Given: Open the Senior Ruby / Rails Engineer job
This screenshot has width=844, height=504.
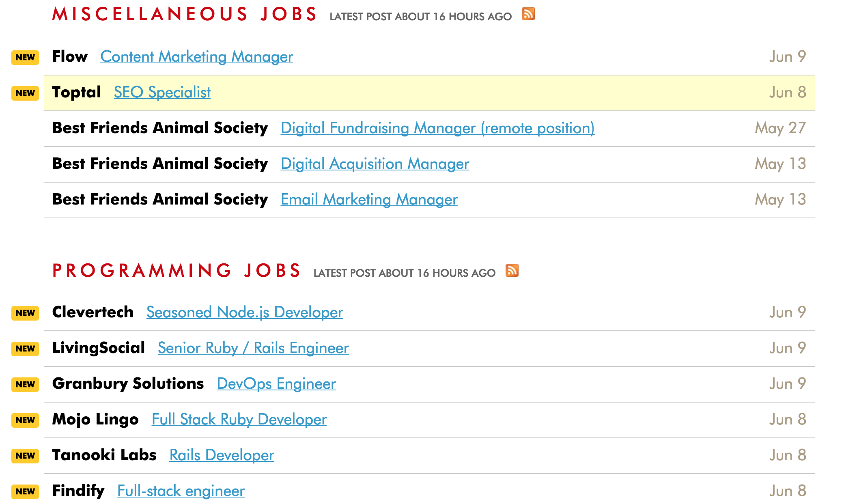Looking at the screenshot, I should 253,348.
